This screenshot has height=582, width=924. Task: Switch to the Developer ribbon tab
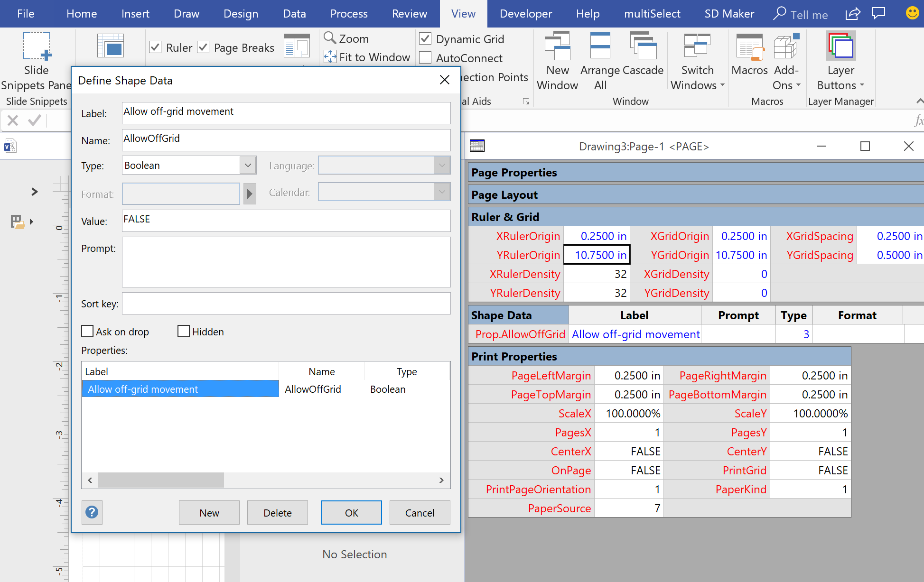click(x=525, y=14)
